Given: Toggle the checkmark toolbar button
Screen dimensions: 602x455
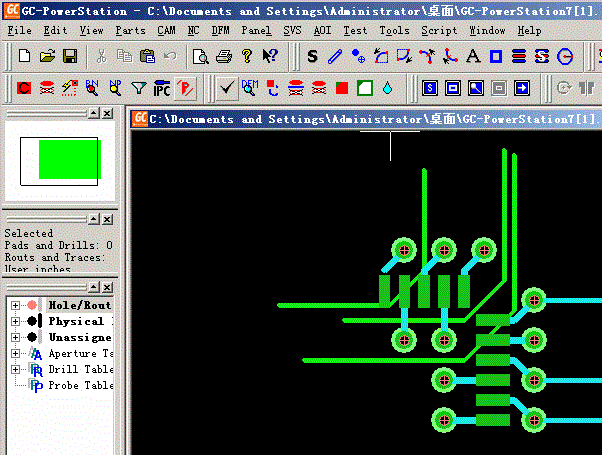Looking at the screenshot, I should (x=227, y=89).
